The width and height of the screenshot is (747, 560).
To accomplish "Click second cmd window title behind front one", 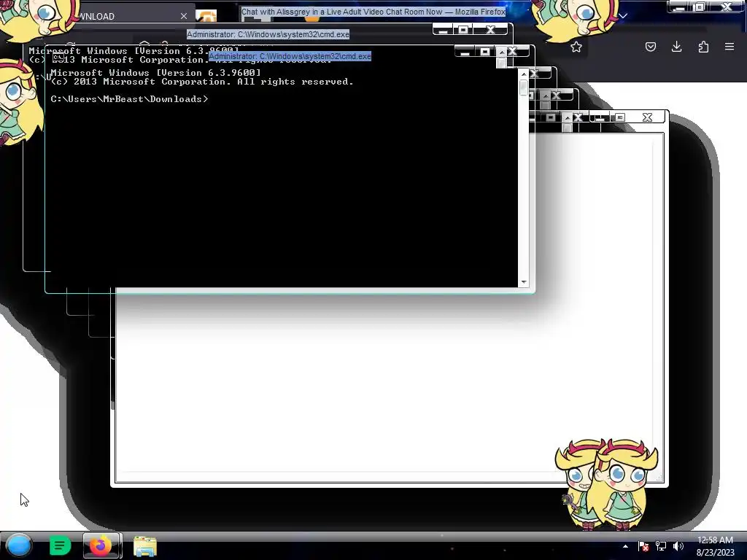I will click(x=268, y=34).
